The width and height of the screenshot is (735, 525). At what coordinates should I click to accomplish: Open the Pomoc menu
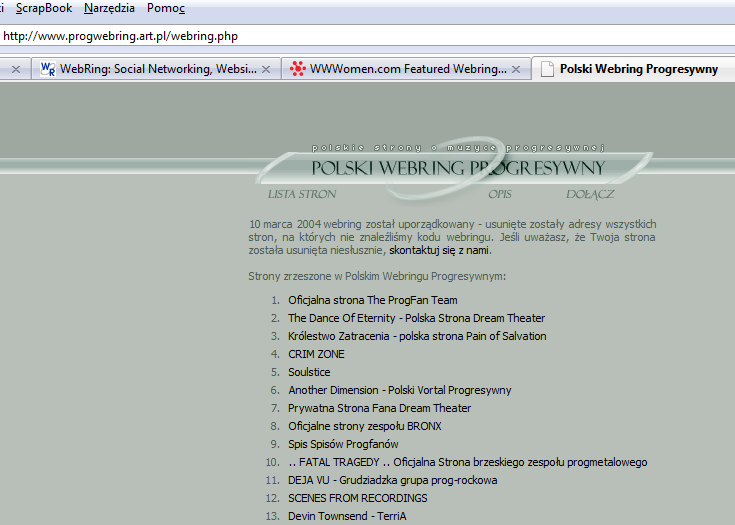166,8
